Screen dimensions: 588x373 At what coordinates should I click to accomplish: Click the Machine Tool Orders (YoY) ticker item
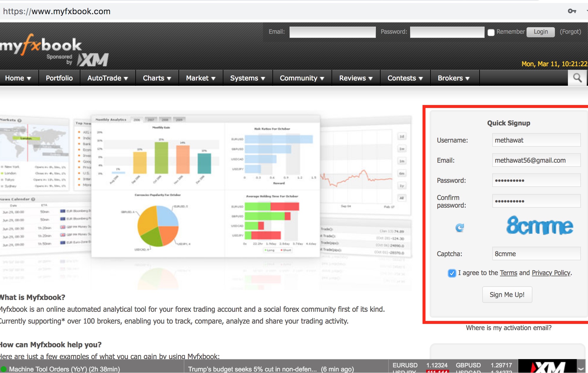[64, 369]
